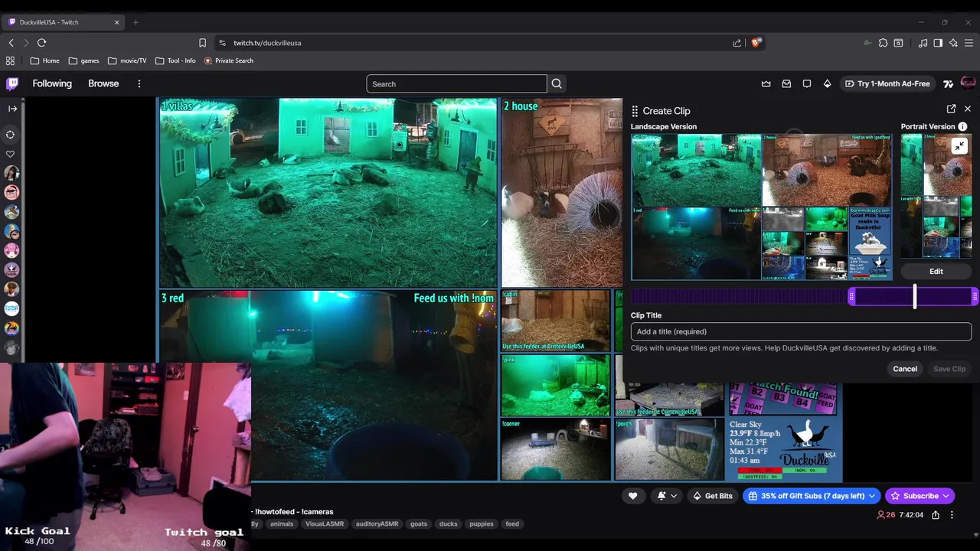Click the VisualASMR tag
The width and height of the screenshot is (980, 551).
(325, 524)
